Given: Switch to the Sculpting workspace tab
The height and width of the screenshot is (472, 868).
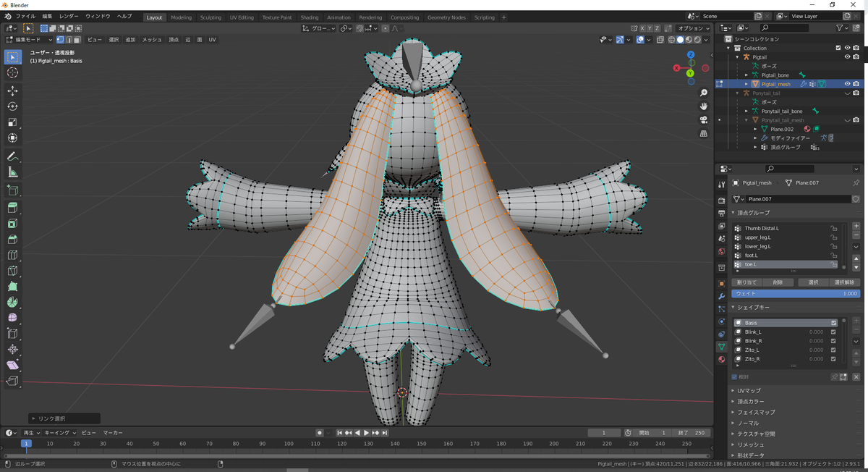Looking at the screenshot, I should tap(210, 17).
